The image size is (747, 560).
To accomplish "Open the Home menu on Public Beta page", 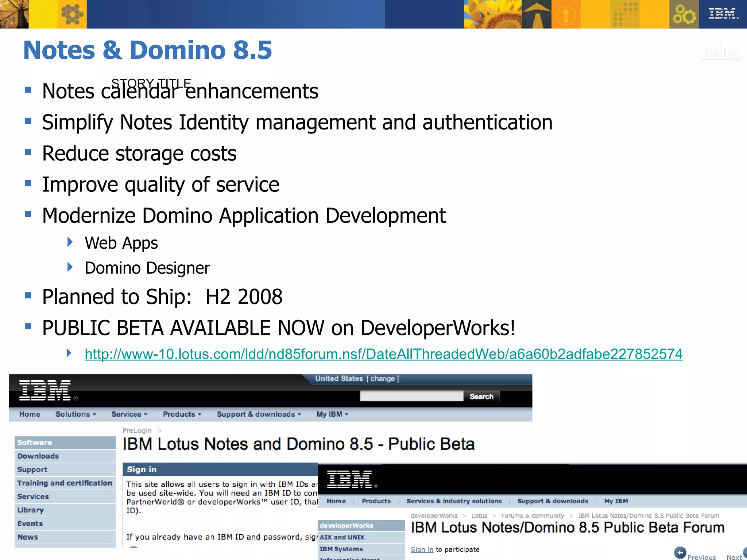I will (x=30, y=414).
